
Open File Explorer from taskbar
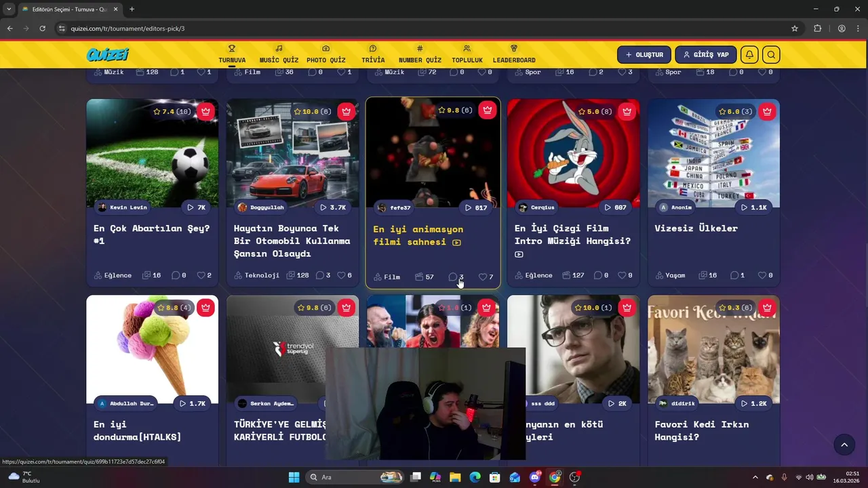(455, 477)
